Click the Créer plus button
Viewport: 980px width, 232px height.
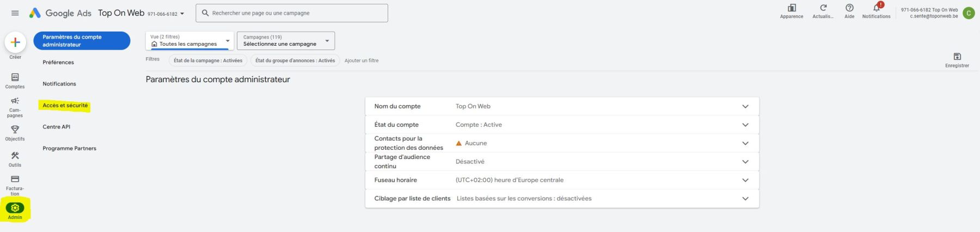(15, 42)
